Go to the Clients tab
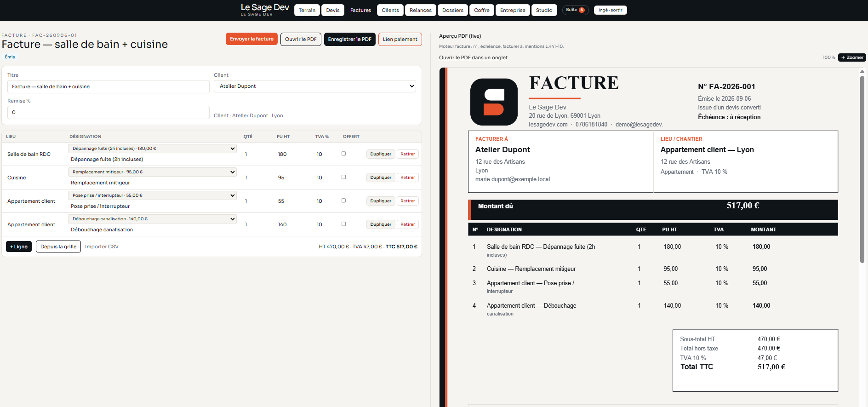 coord(390,10)
